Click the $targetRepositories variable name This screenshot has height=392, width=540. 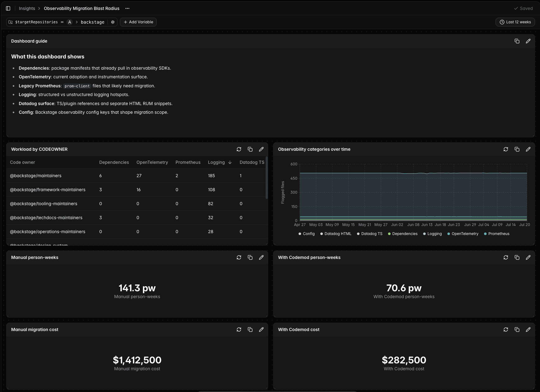[x=36, y=22]
